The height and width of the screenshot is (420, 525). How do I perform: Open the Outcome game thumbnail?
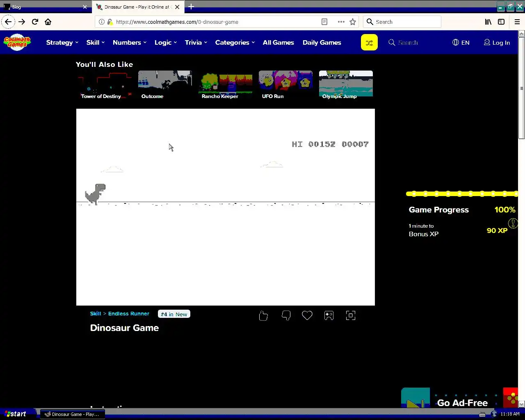pos(165,85)
